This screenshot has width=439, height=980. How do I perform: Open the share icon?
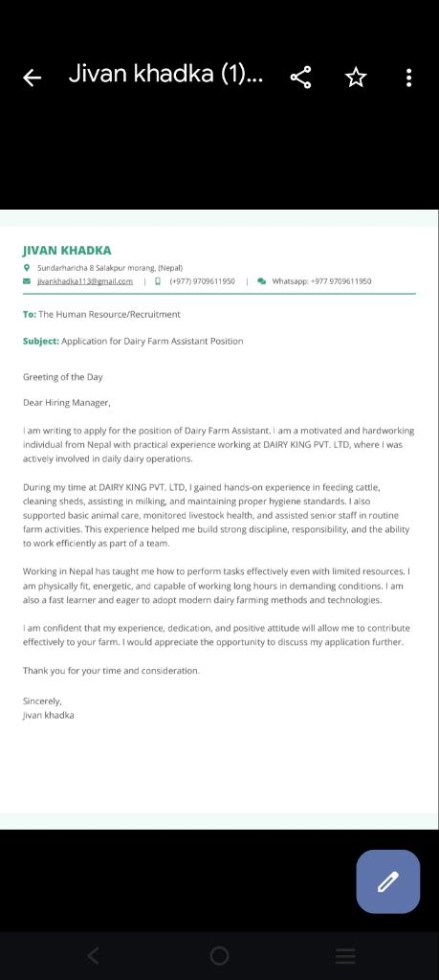[301, 78]
